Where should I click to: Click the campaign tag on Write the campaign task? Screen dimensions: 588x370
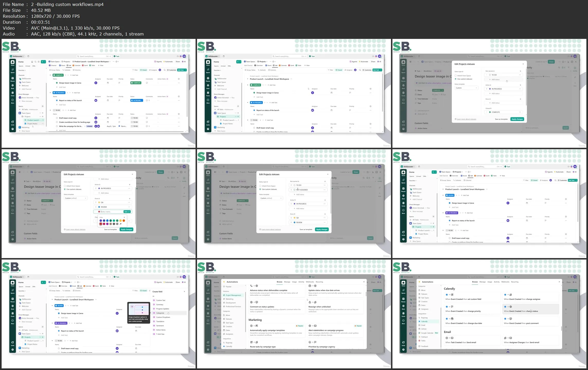[89, 126]
